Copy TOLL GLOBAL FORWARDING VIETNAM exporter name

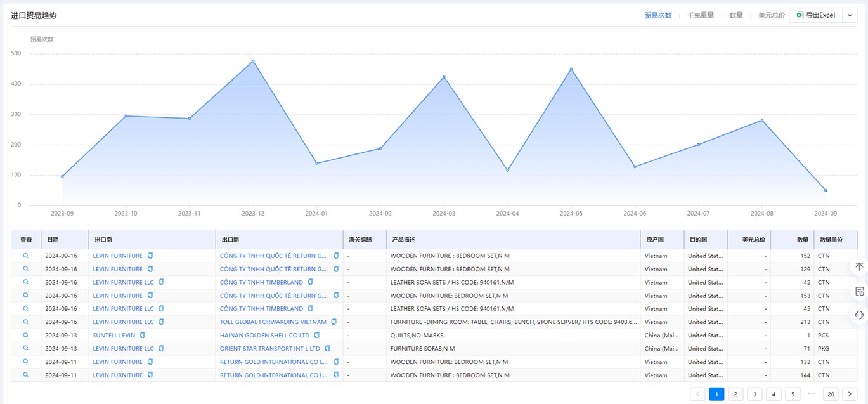pos(334,322)
